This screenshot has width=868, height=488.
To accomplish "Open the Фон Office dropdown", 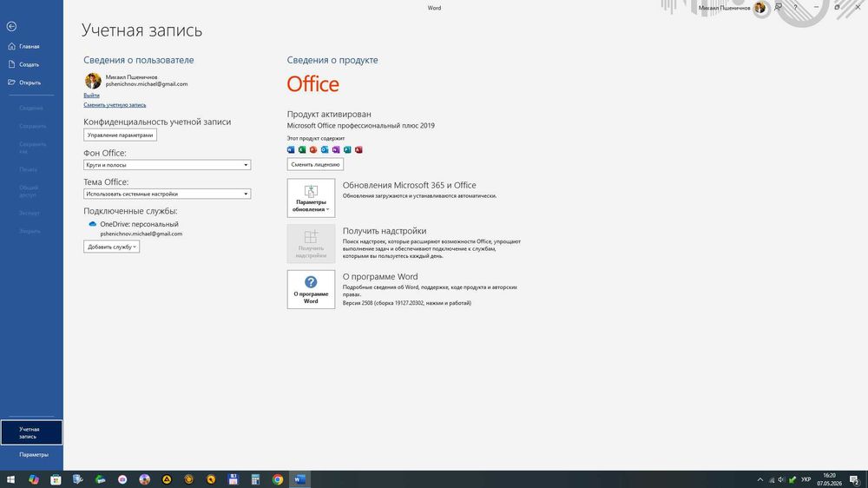I will pos(168,165).
